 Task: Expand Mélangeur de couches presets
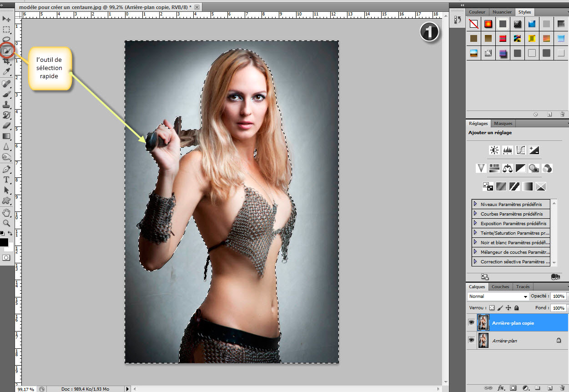click(475, 252)
